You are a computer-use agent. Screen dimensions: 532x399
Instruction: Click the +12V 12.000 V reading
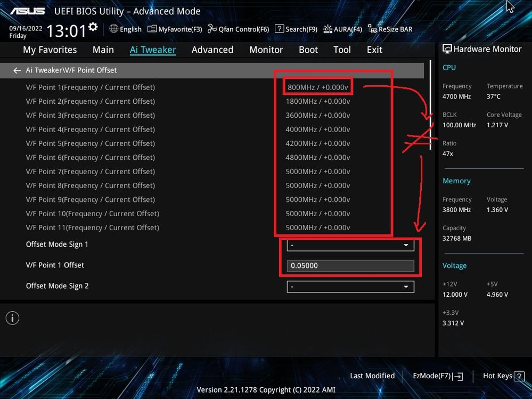455,295
